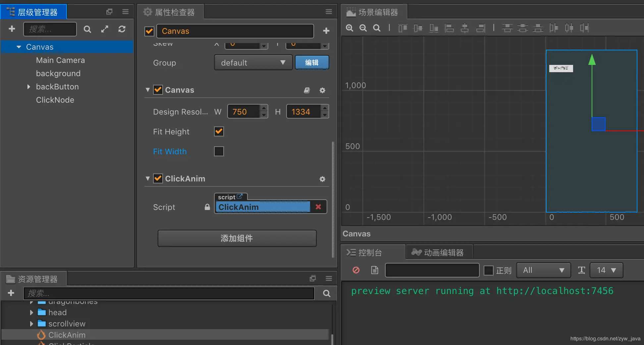
Task: Switch to the 控制台 tab
Action: pyautogui.click(x=372, y=252)
